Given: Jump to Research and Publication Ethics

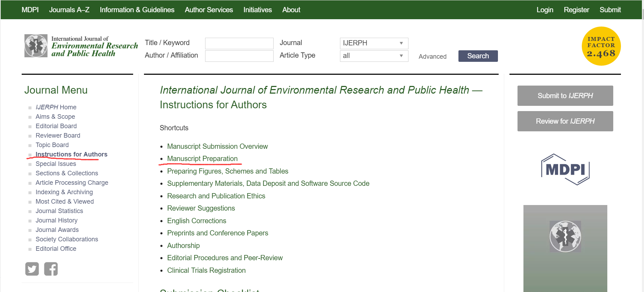Looking at the screenshot, I should pos(216,196).
